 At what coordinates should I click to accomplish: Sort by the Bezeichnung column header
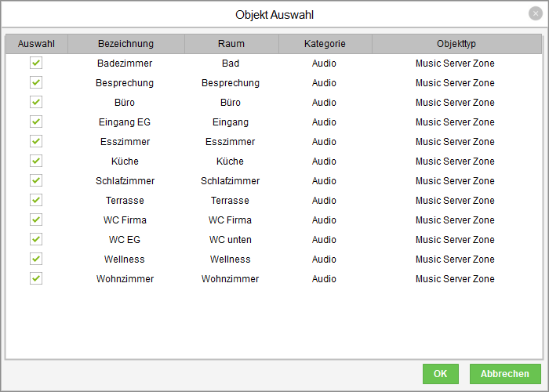125,44
